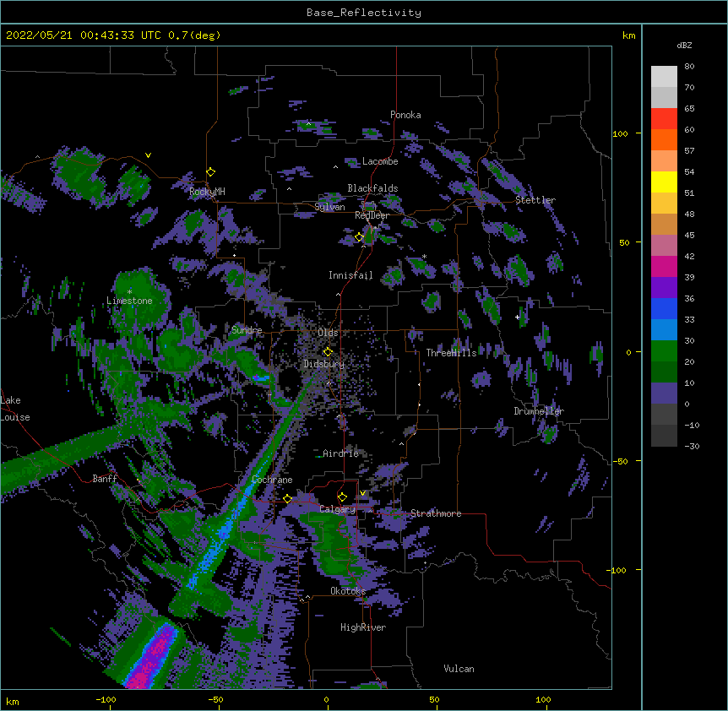Click the -50 tick on the right axis

point(620,461)
